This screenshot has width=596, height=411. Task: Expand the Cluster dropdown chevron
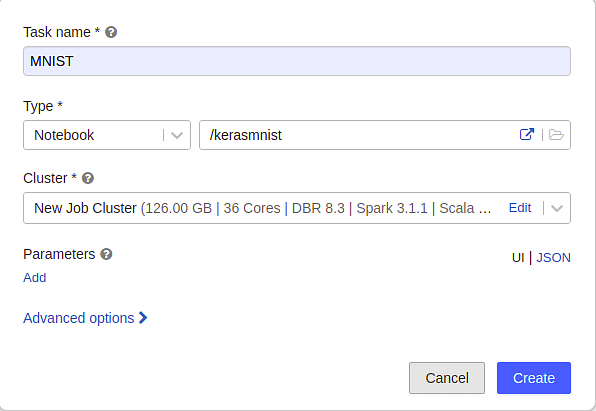(x=556, y=208)
